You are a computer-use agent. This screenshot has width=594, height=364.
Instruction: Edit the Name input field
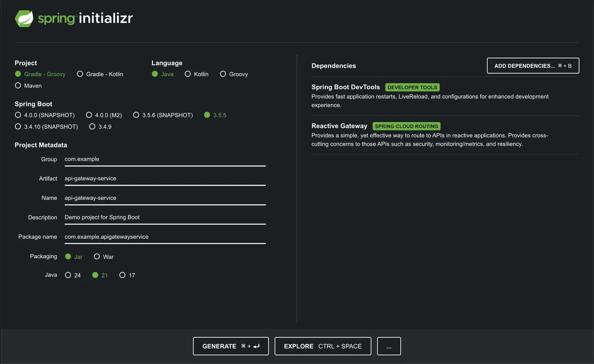165,198
